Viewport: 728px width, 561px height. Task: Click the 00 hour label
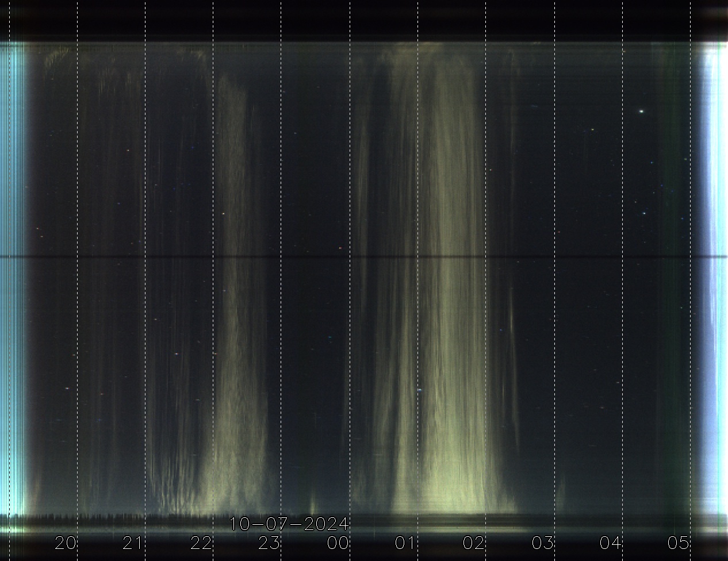click(338, 543)
